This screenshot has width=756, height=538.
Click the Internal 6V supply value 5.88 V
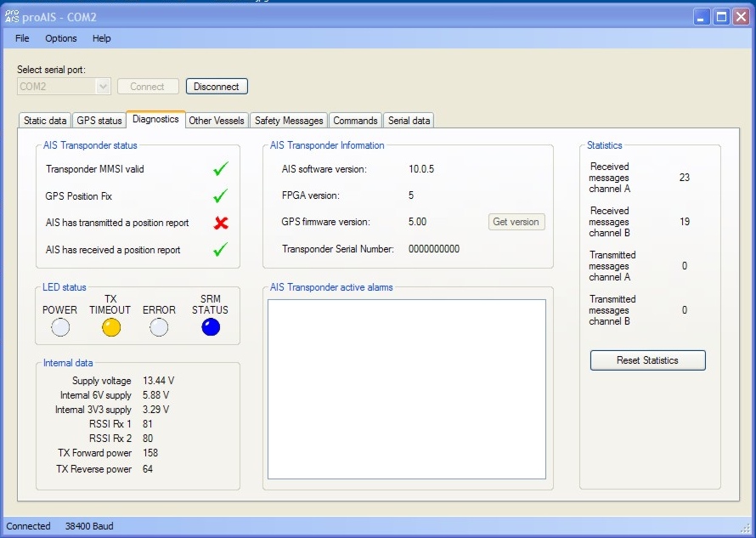[155, 395]
